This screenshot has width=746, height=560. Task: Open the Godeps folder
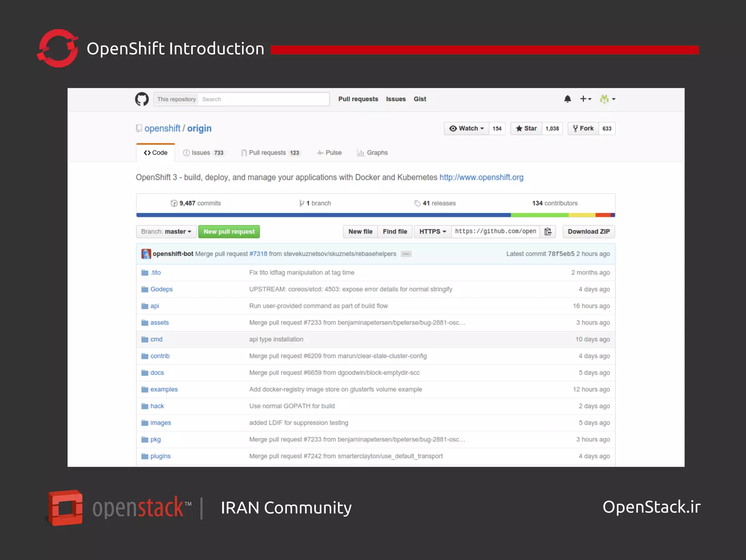click(x=161, y=289)
